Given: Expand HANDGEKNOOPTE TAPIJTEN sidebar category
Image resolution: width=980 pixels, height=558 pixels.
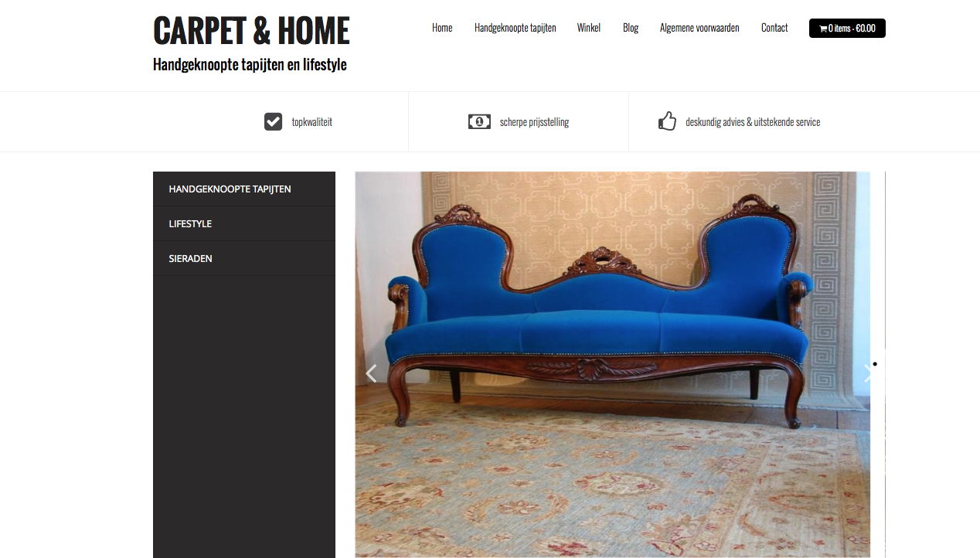Looking at the screenshot, I should click(x=244, y=189).
